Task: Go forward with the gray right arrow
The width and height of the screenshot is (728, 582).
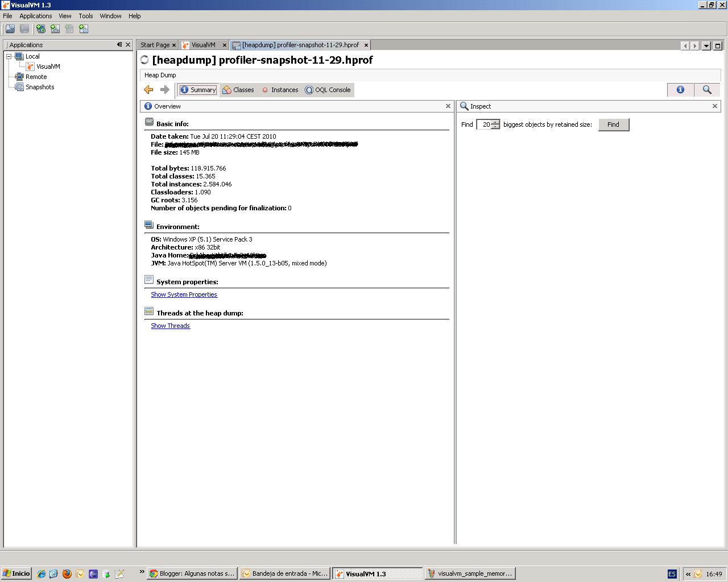Action: click(x=165, y=90)
